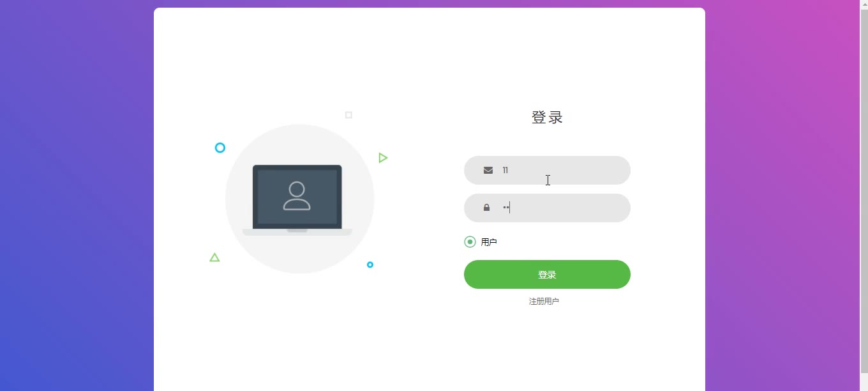Click the green 登录 button
The width and height of the screenshot is (868, 391).
pos(547,275)
